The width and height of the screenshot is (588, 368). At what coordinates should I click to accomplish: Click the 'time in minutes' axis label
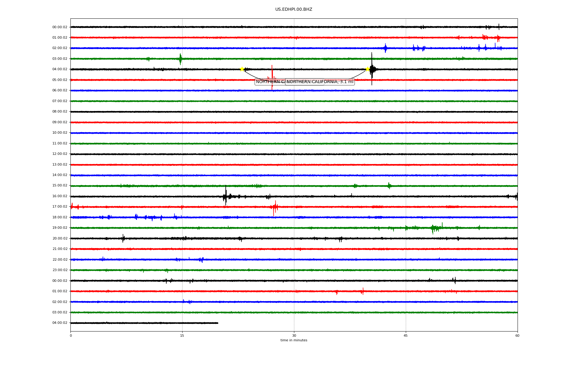293,340
